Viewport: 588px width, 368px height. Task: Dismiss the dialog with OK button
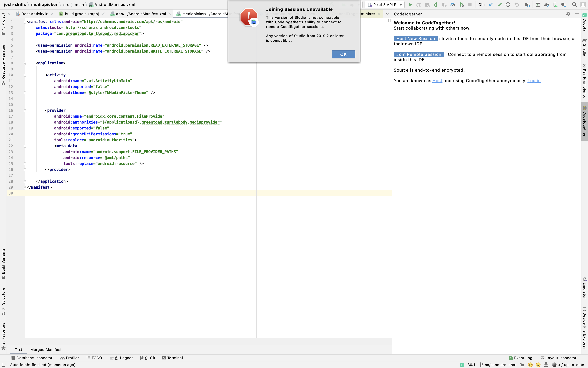click(343, 54)
